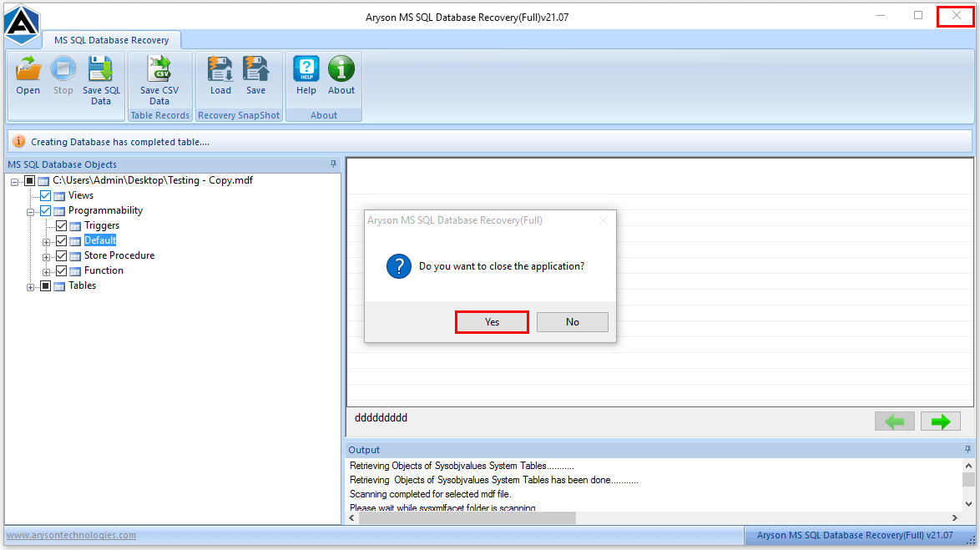Click the Function node icon
Viewport: 980px width, 550px height.
[x=75, y=271]
